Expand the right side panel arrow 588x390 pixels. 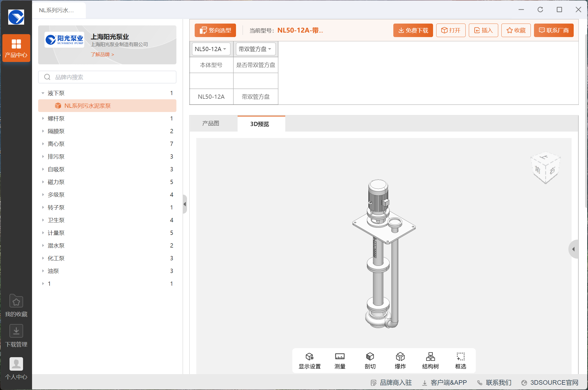[573, 249]
